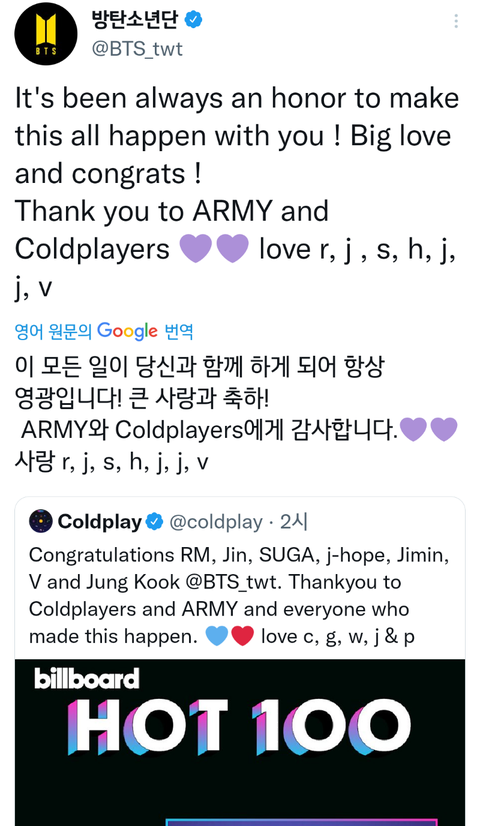This screenshot has width=480, height=826.
Task: Click the verified badge next to 방탄소년단
Action: point(194,19)
